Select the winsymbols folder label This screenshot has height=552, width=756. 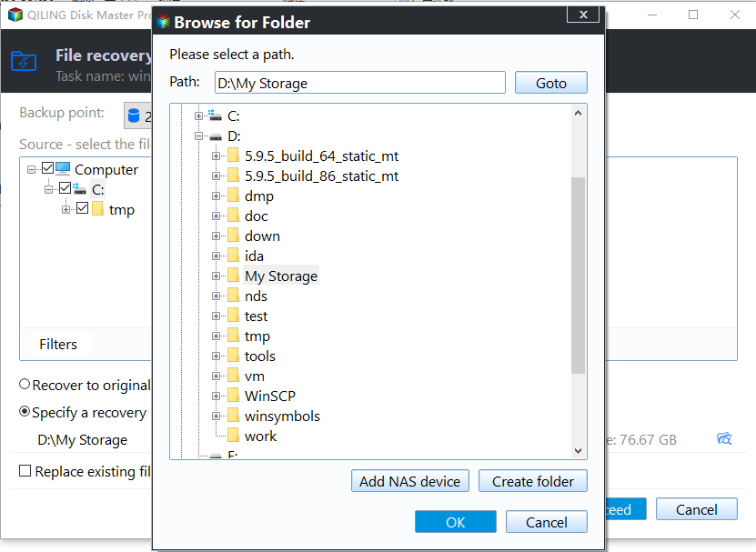pos(282,417)
